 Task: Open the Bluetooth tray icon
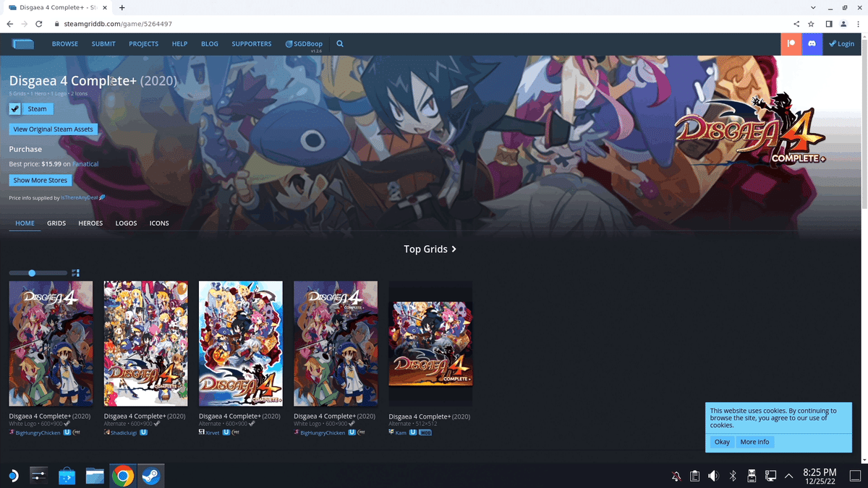pos(733,476)
